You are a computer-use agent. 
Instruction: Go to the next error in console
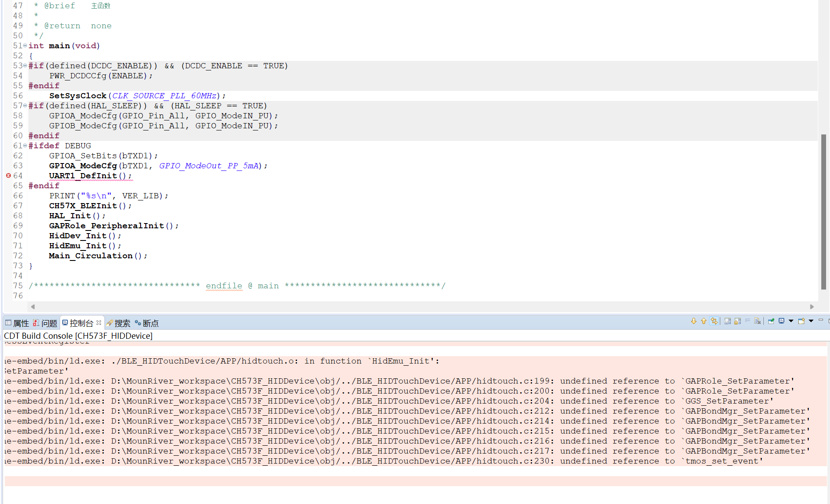pyautogui.click(x=694, y=321)
